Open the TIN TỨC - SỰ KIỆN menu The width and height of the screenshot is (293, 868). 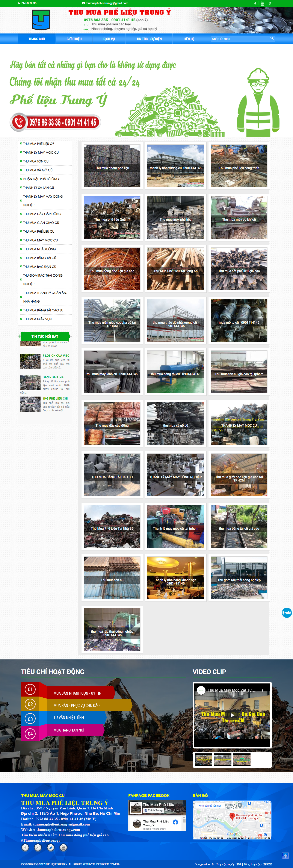click(x=149, y=39)
